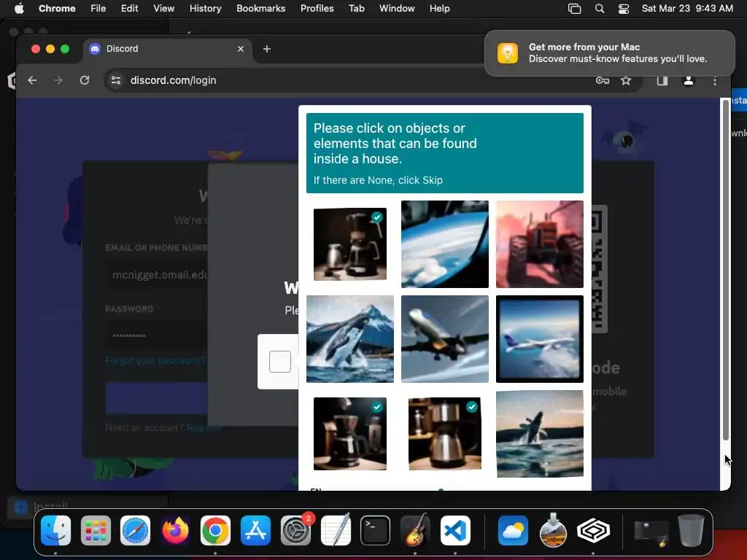This screenshot has height=560, width=747.
Task: Open the Window menu
Action: [397, 9]
